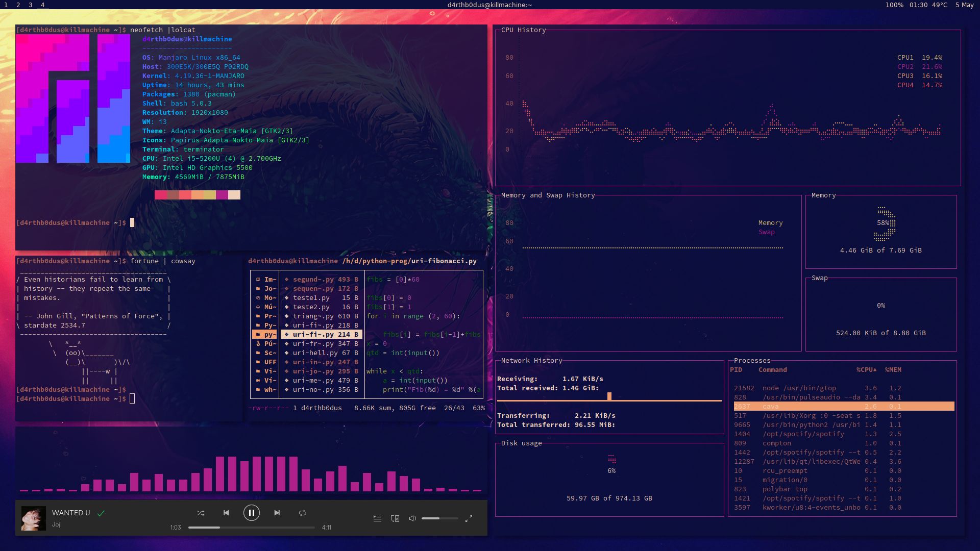The image size is (980, 551).
Task: Click the WANTED U song title
Action: tap(71, 512)
